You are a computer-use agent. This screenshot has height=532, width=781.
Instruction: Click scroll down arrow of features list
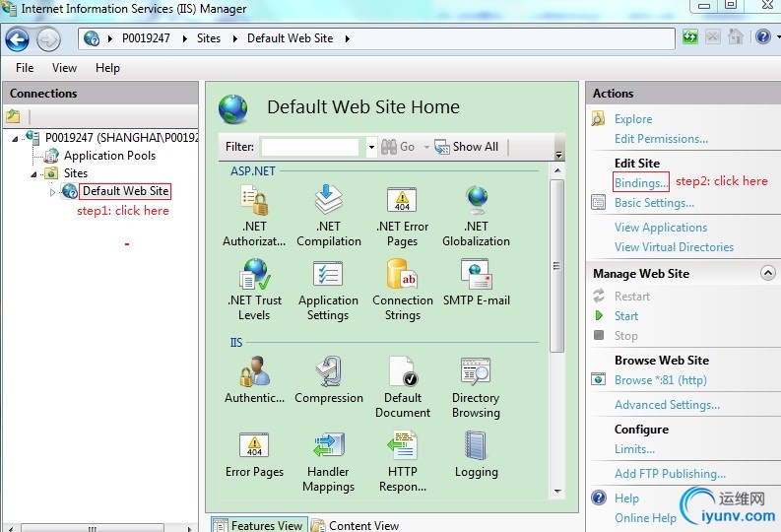(x=557, y=492)
